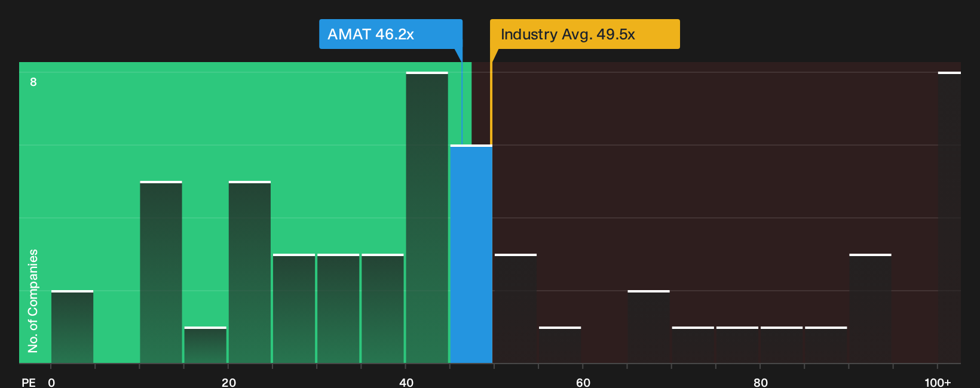
Task: Click the 'PE' axis label
Action: [29, 382]
